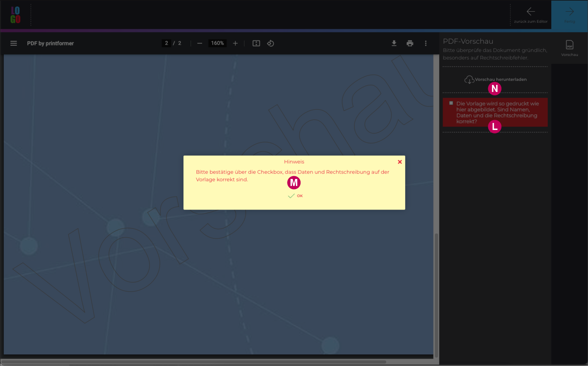This screenshot has height=366, width=588.
Task: Toggle fit to page view
Action: coord(256,43)
